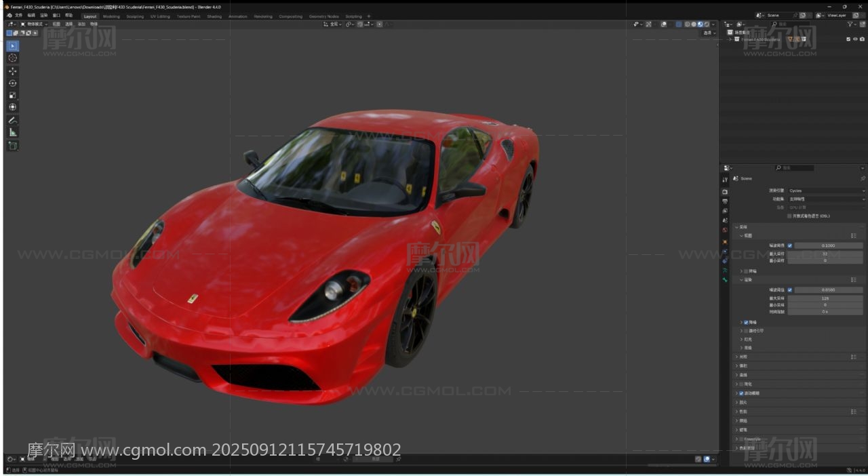Enable Open Shading Language (OSL) checkbox
868x476 pixels.
point(790,216)
